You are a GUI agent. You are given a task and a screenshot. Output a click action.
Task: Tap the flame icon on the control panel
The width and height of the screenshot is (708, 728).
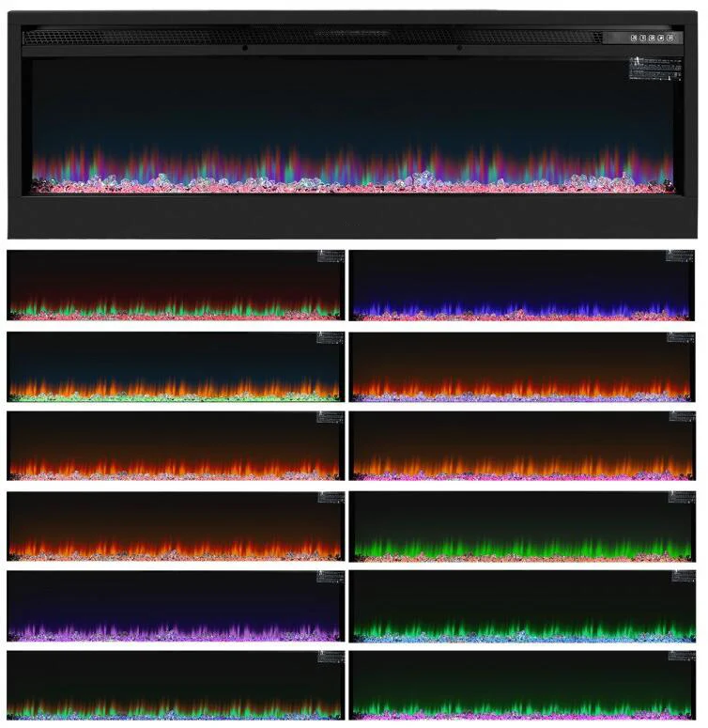(x=661, y=39)
